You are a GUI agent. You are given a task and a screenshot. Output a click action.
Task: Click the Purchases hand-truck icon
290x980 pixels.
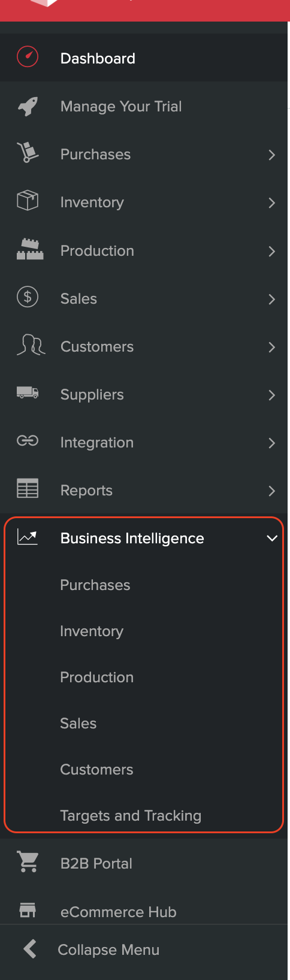pos(28,153)
